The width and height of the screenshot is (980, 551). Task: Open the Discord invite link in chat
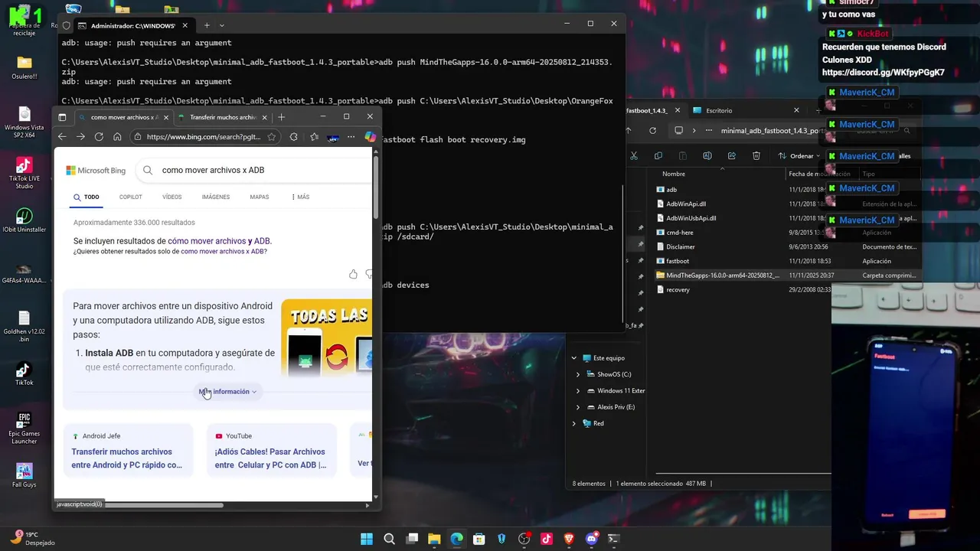(x=883, y=73)
